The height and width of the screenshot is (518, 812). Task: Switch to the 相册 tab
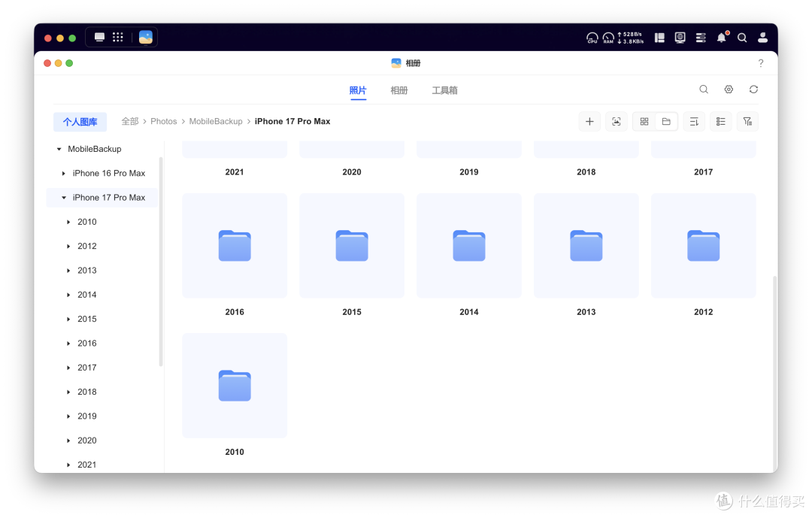[x=398, y=90]
